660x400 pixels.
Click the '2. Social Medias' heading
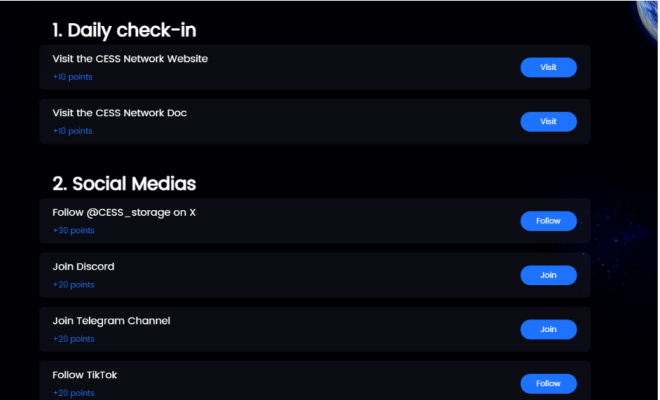pos(124,184)
